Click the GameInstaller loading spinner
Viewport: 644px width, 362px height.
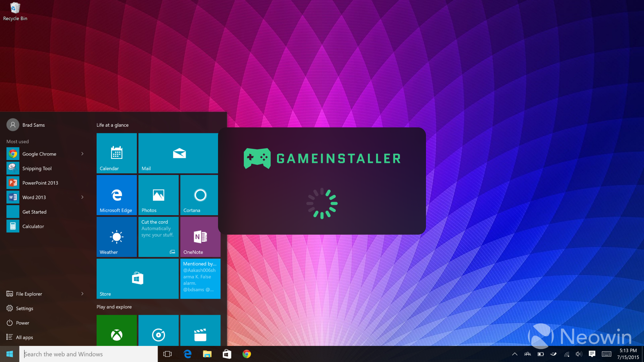[322, 203]
